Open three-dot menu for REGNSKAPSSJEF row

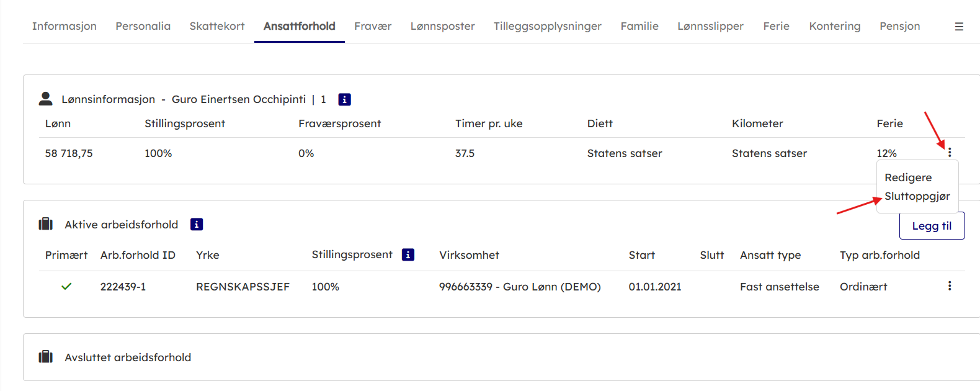coord(950,286)
